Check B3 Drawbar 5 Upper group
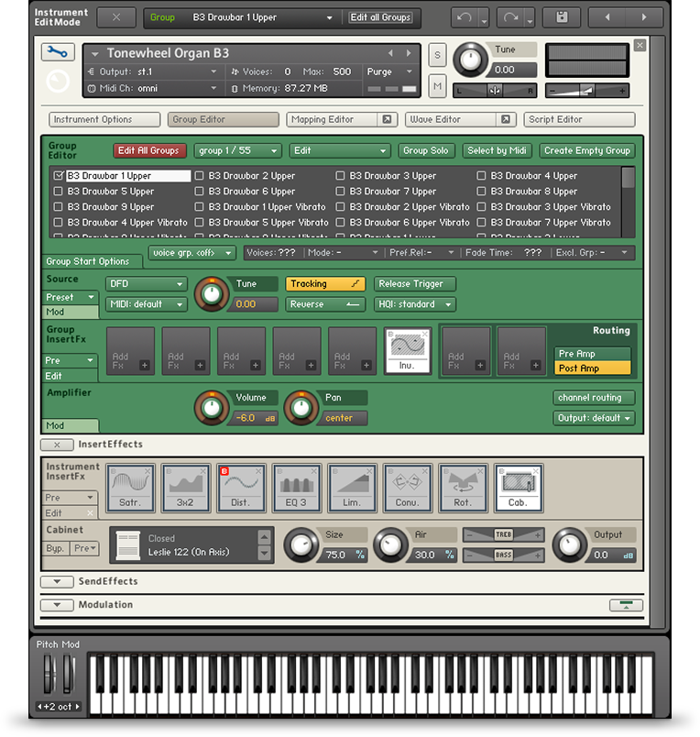Image resolution: width=700 pixels, height=737 pixels. pos(59,192)
